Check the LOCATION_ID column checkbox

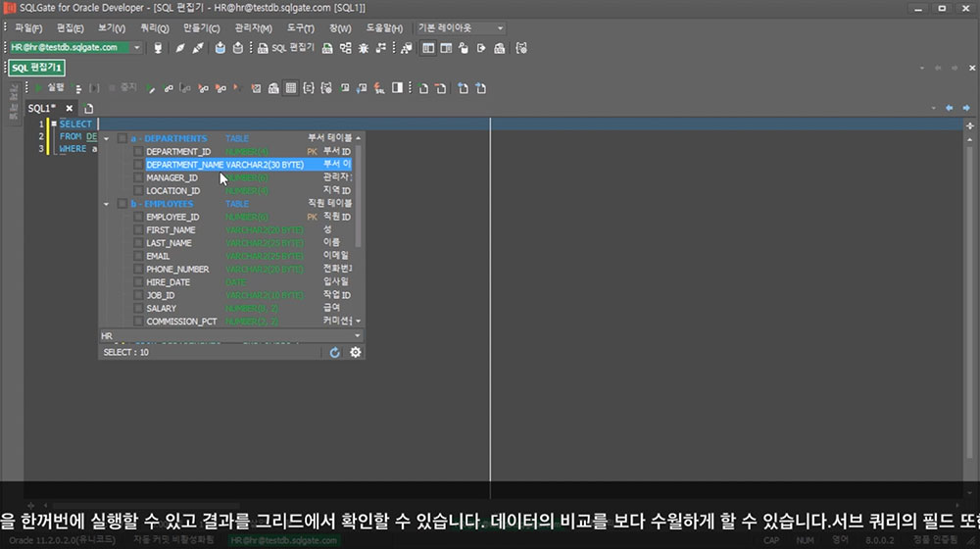point(138,191)
